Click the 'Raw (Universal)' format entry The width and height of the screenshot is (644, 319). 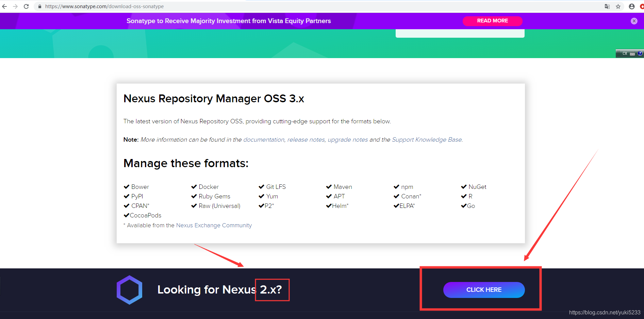point(219,206)
